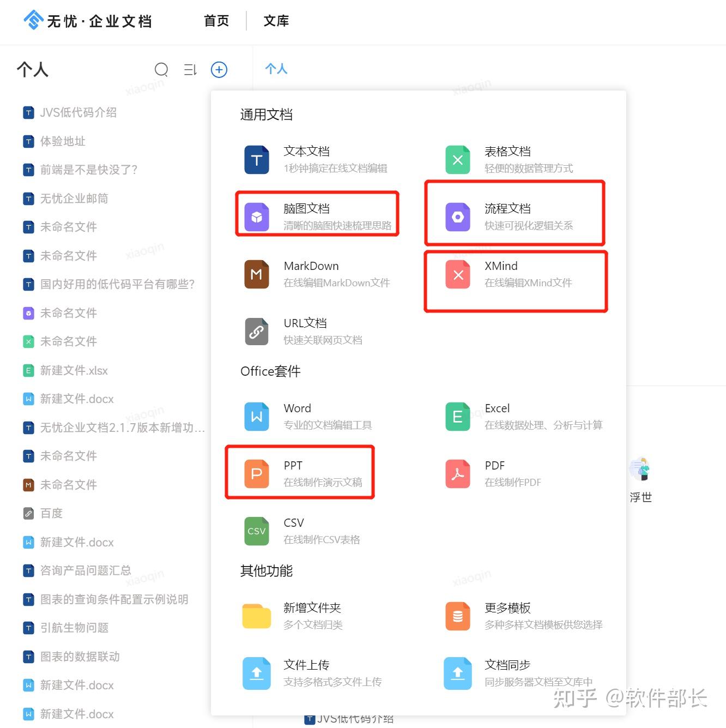The height and width of the screenshot is (728, 726).
Task: Select the CSV green icon
Action: coord(257,531)
